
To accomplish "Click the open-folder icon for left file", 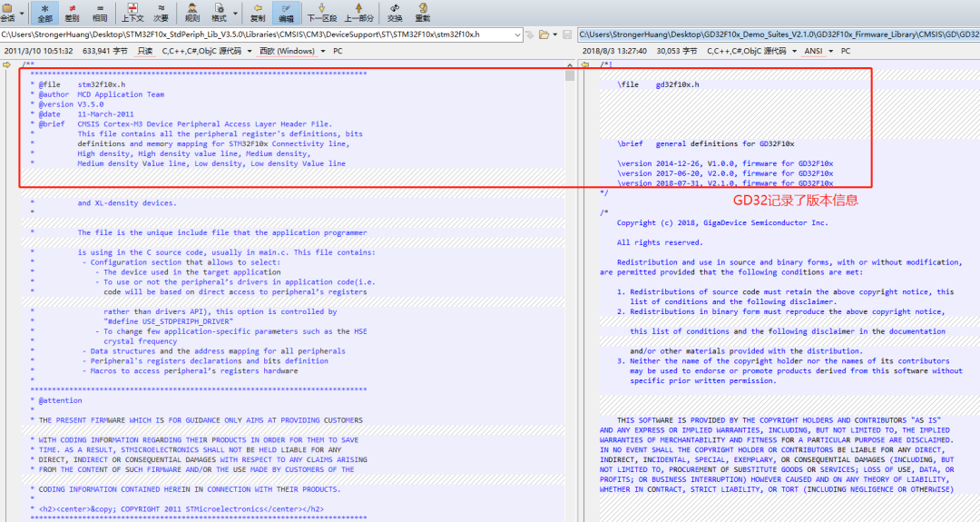I will (x=544, y=35).
